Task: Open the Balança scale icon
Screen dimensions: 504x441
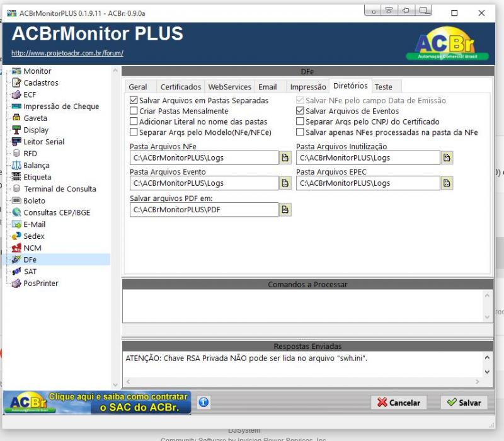Action: (16, 165)
